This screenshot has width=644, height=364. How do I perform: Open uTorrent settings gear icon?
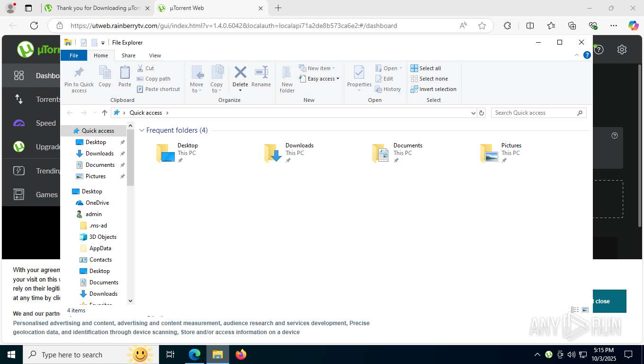622,49
